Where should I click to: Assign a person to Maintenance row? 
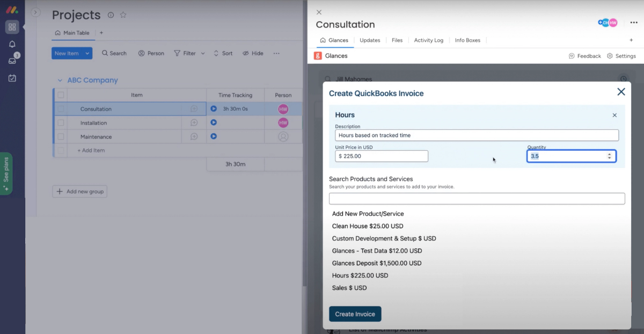283,136
